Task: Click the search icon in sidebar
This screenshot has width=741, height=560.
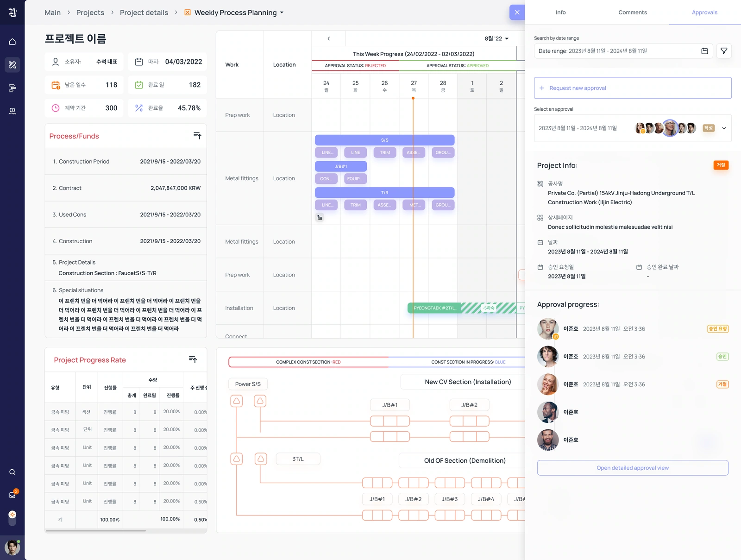Action: [13, 472]
